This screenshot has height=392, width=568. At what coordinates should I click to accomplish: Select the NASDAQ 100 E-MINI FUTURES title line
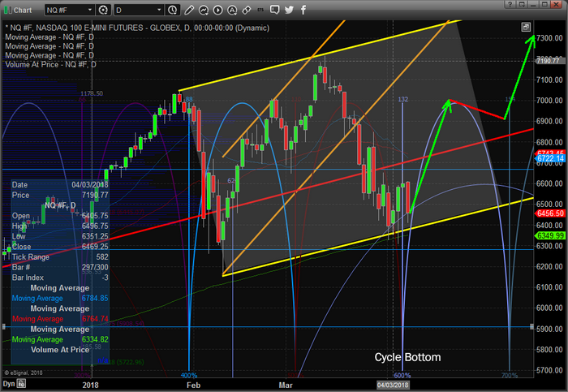137,28
